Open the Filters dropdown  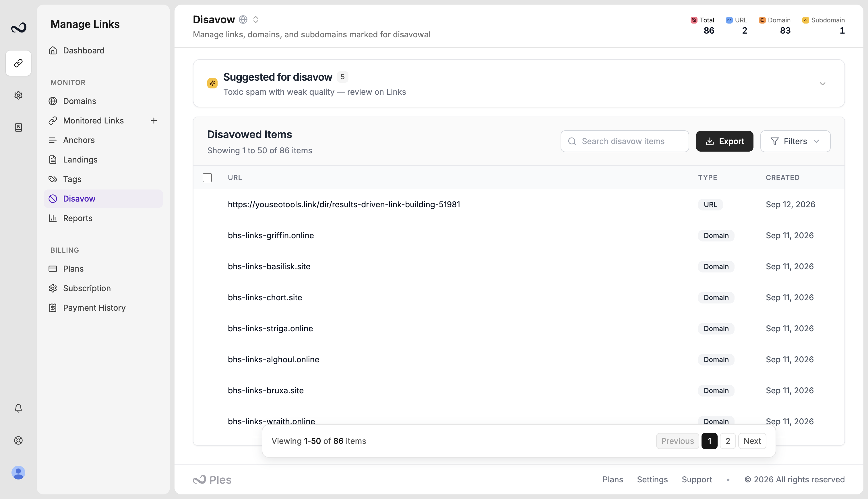(795, 141)
